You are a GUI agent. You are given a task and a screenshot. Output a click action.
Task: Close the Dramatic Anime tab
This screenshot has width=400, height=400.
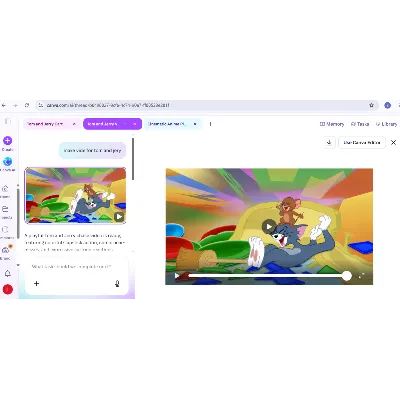(195, 124)
